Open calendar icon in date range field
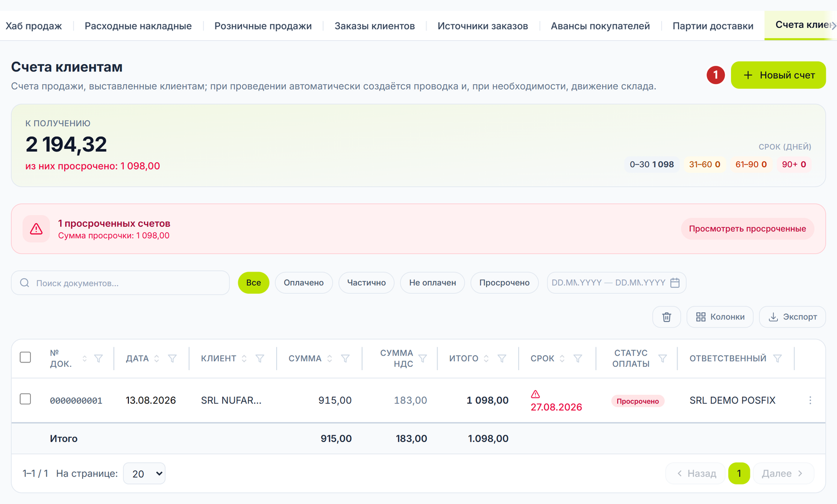Image resolution: width=837 pixels, height=504 pixels. [x=675, y=283]
